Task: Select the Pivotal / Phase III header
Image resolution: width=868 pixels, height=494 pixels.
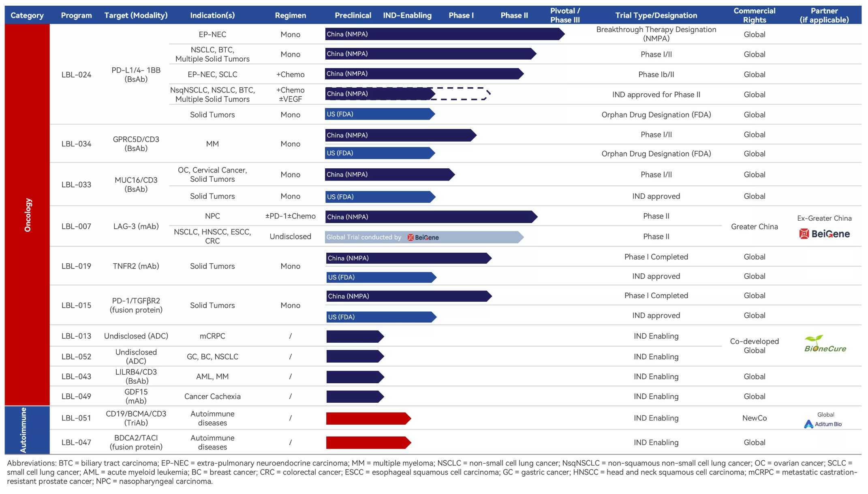Action: (x=565, y=15)
